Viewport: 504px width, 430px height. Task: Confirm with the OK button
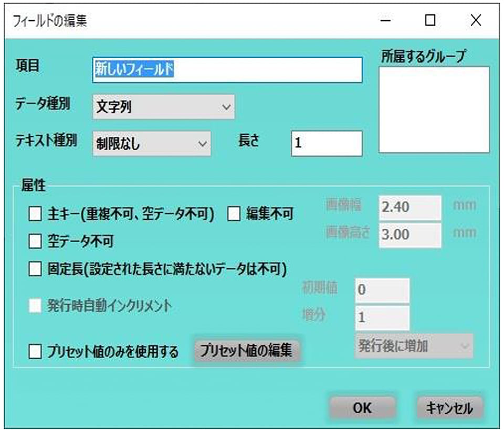[x=362, y=408]
